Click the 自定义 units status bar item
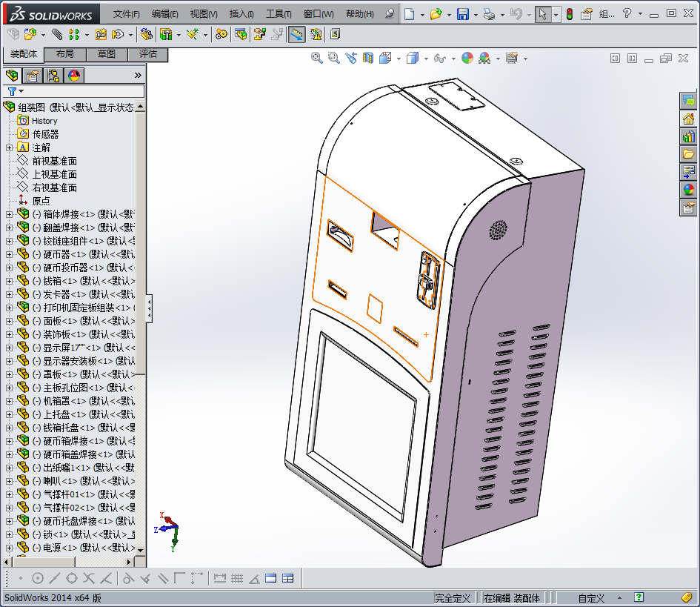 pyautogui.click(x=591, y=598)
